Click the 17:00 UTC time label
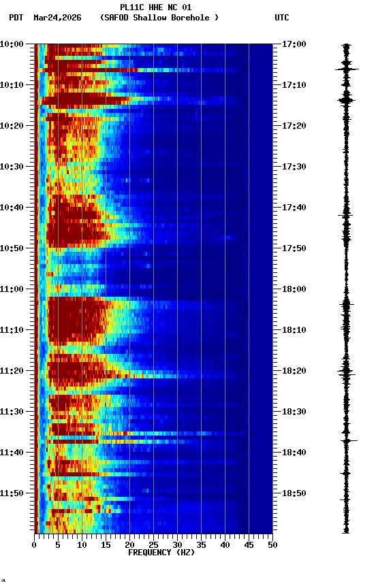Viewport: 376px width, 588px height. point(294,44)
